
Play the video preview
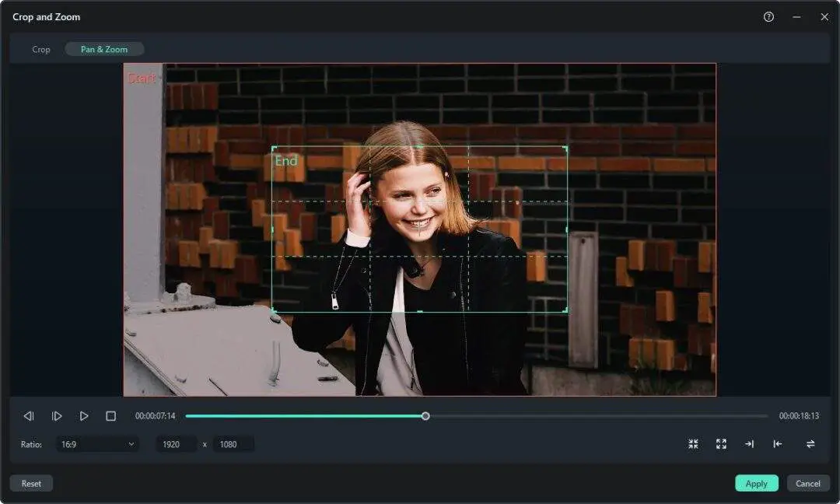coord(84,415)
